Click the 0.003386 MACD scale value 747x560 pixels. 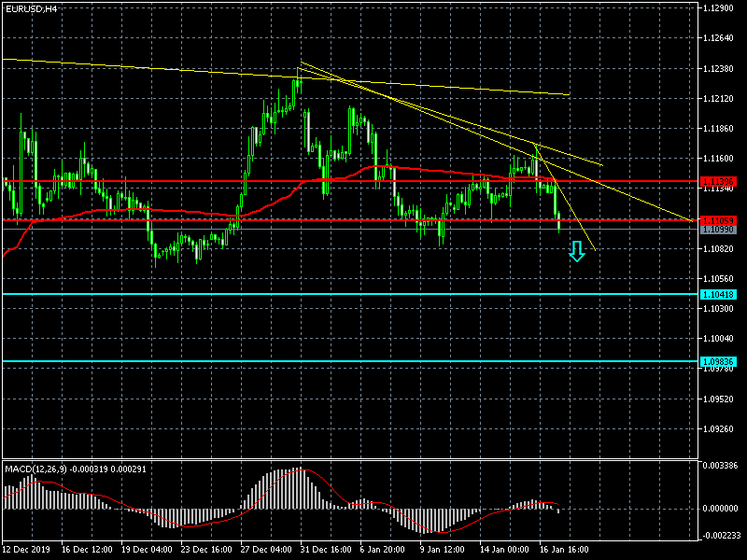pyautogui.click(x=720, y=465)
